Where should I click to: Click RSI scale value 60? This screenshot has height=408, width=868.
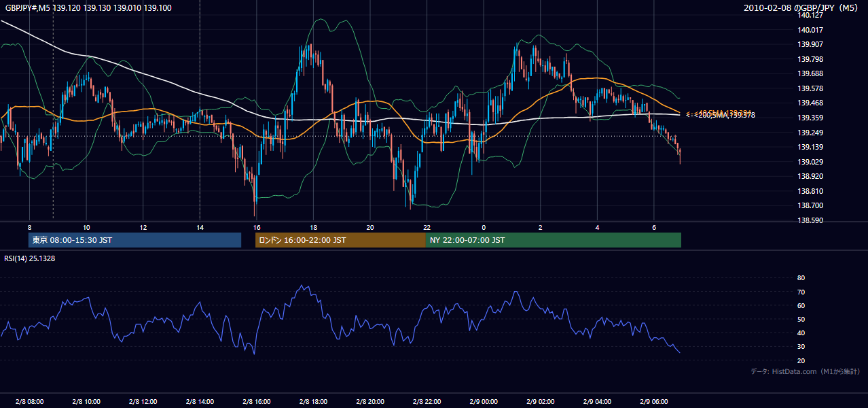(x=801, y=305)
